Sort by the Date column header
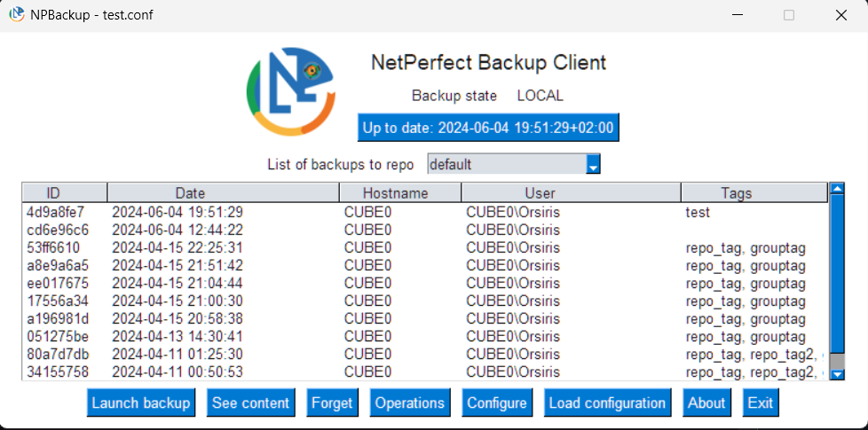The height and width of the screenshot is (430, 868). pyautogui.click(x=223, y=192)
